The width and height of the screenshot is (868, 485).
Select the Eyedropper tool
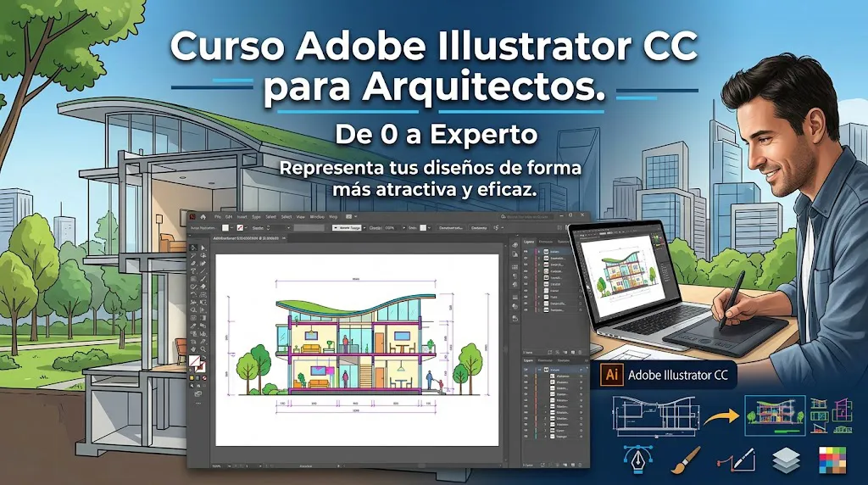(x=193, y=326)
